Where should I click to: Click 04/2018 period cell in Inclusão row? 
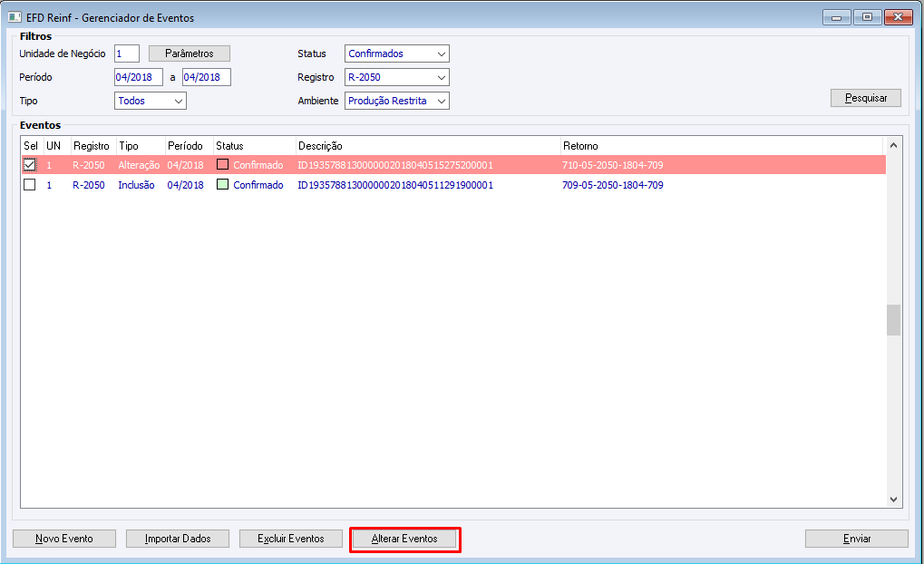click(x=186, y=185)
